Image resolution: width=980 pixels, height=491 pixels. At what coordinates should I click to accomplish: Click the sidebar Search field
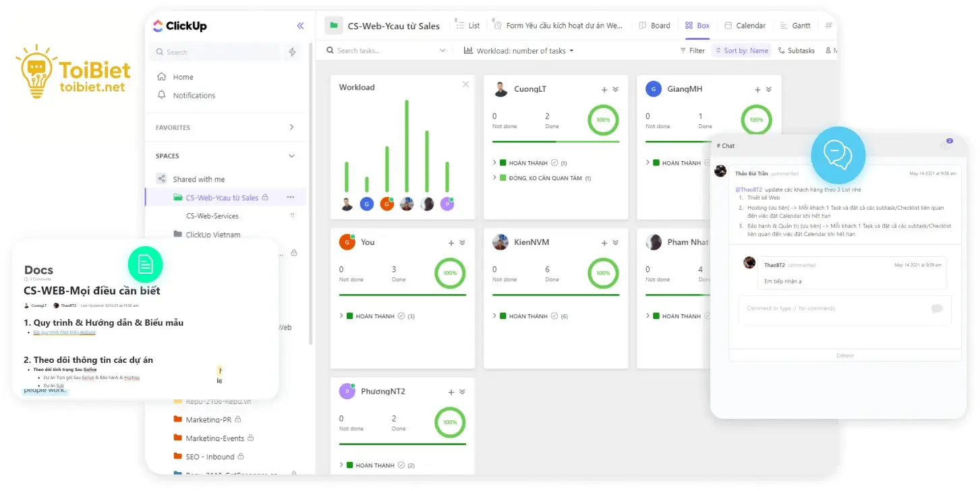pyautogui.click(x=215, y=52)
